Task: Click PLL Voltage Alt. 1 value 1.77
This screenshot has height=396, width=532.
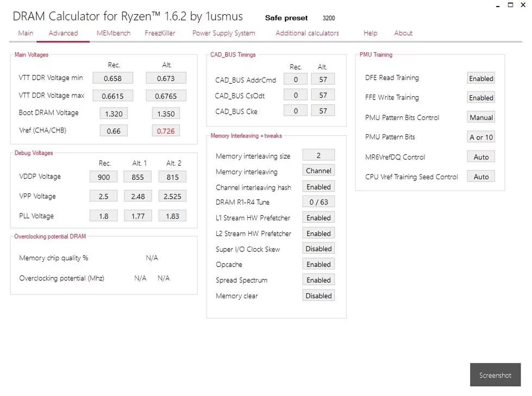Action: (137, 216)
